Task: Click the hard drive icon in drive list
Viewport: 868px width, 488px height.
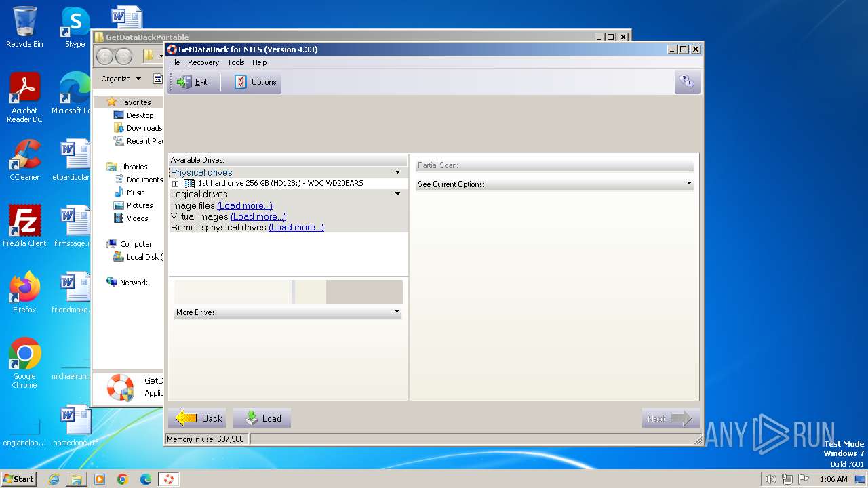Action: pos(189,184)
